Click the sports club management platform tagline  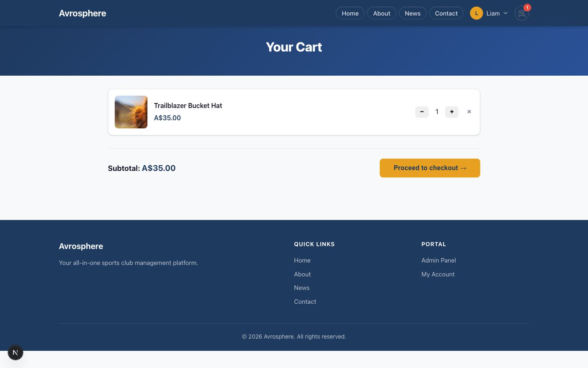128,263
